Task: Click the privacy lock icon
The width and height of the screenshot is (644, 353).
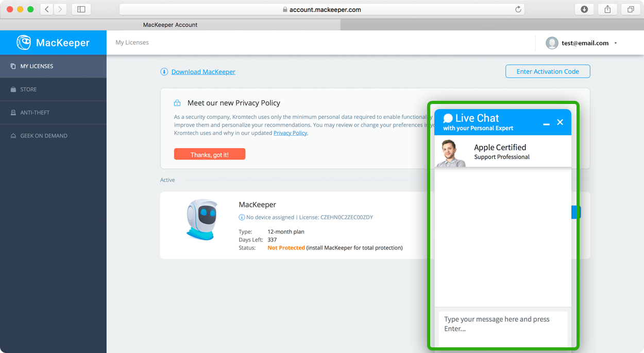Action: coord(177,103)
